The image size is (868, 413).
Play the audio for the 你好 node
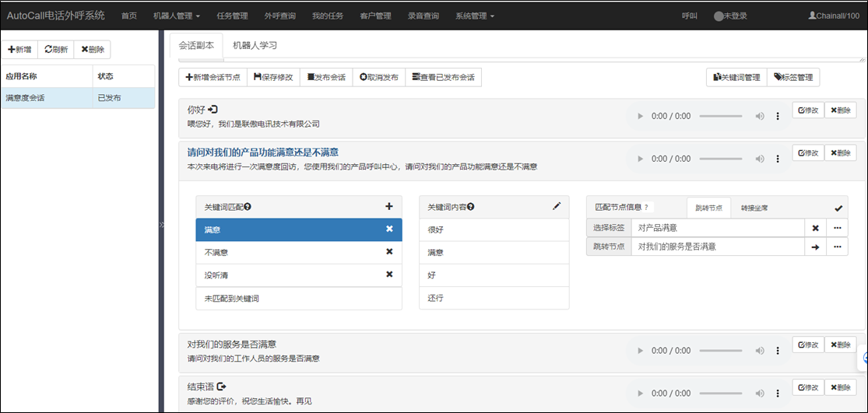641,116
